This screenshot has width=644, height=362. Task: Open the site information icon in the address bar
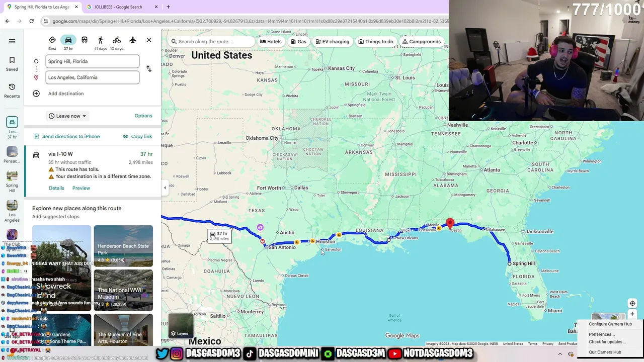(46, 21)
